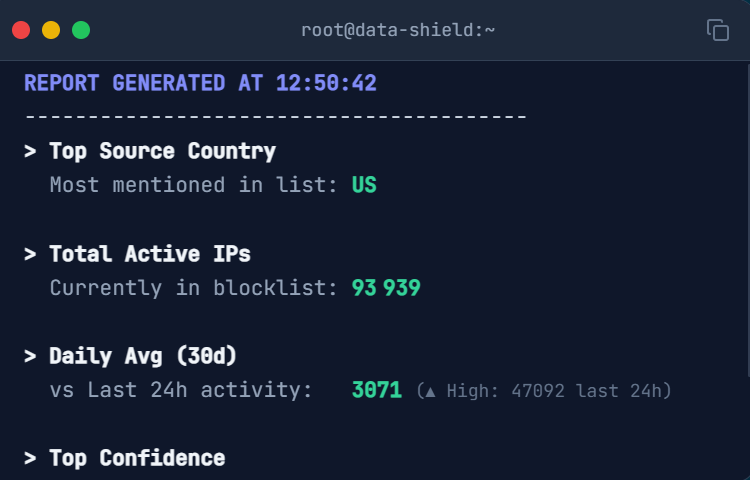Click the arrow before Top Source Country
The width and height of the screenshot is (750, 480).
click(31, 151)
